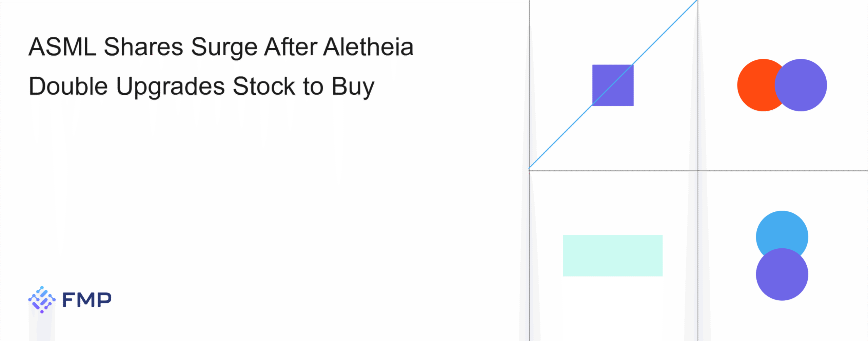Click the word "Upgrades" in the headline
The image size is (868, 341).
click(170, 87)
